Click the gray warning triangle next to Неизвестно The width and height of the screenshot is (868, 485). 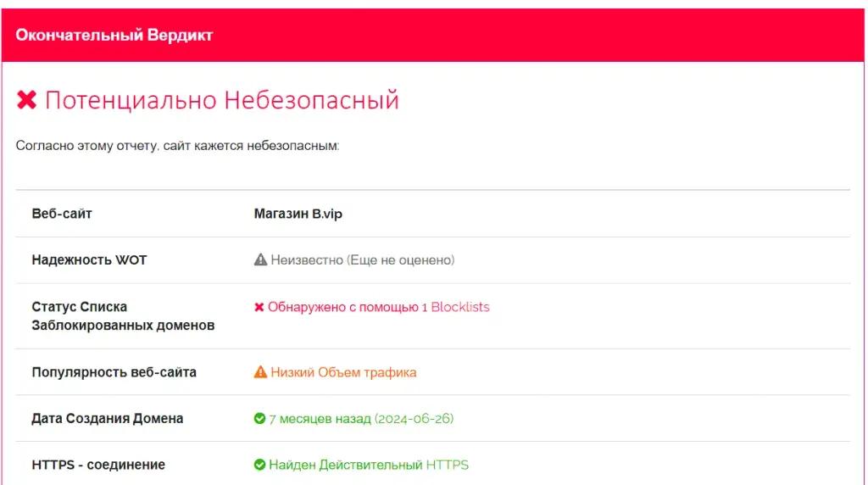click(x=260, y=259)
